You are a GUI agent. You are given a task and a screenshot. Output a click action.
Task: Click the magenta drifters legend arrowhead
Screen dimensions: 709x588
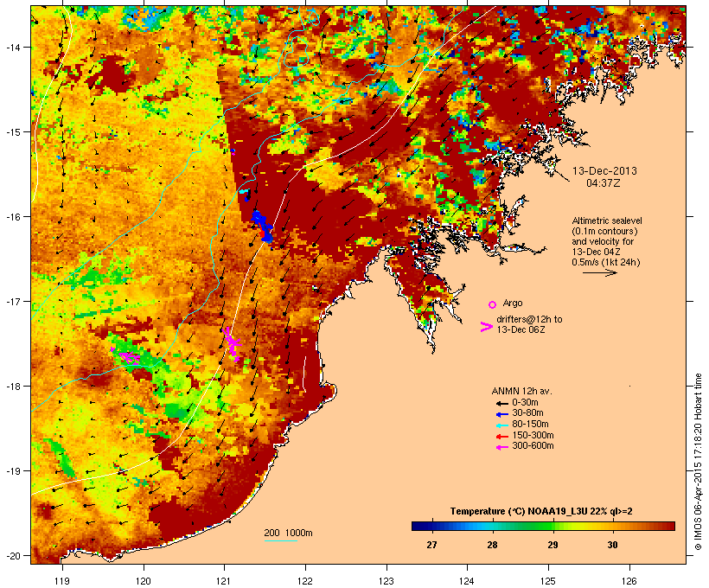click(x=487, y=327)
